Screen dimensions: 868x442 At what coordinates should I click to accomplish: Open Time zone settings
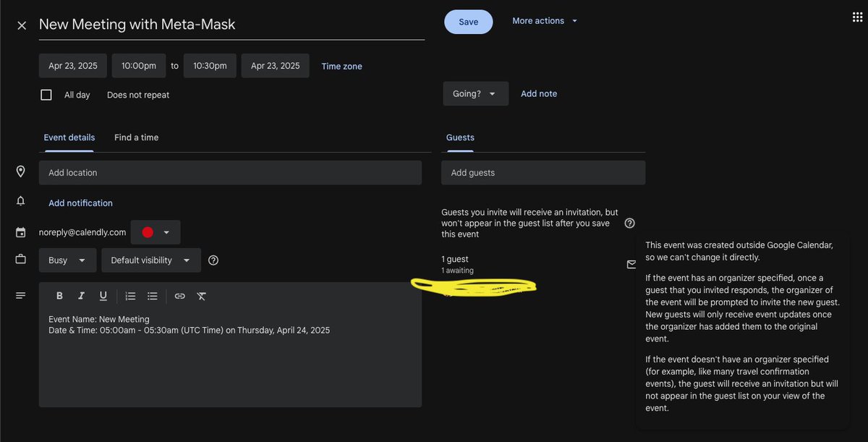(342, 66)
